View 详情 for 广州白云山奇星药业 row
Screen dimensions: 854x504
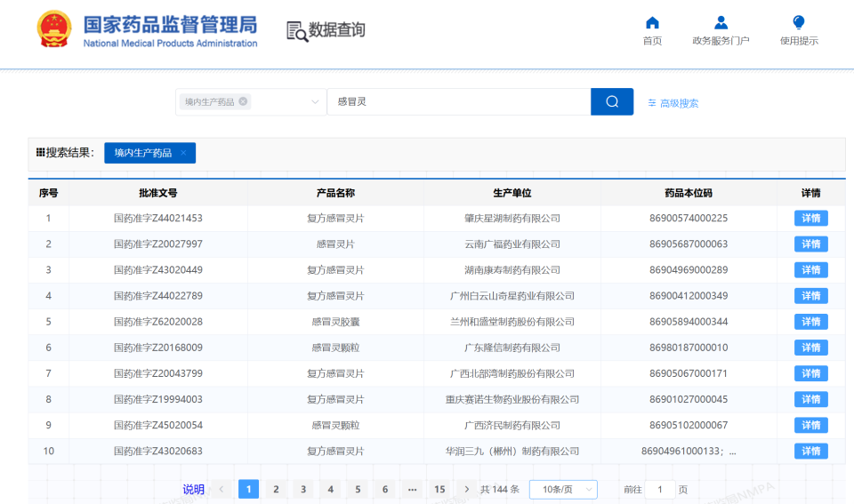[811, 296]
